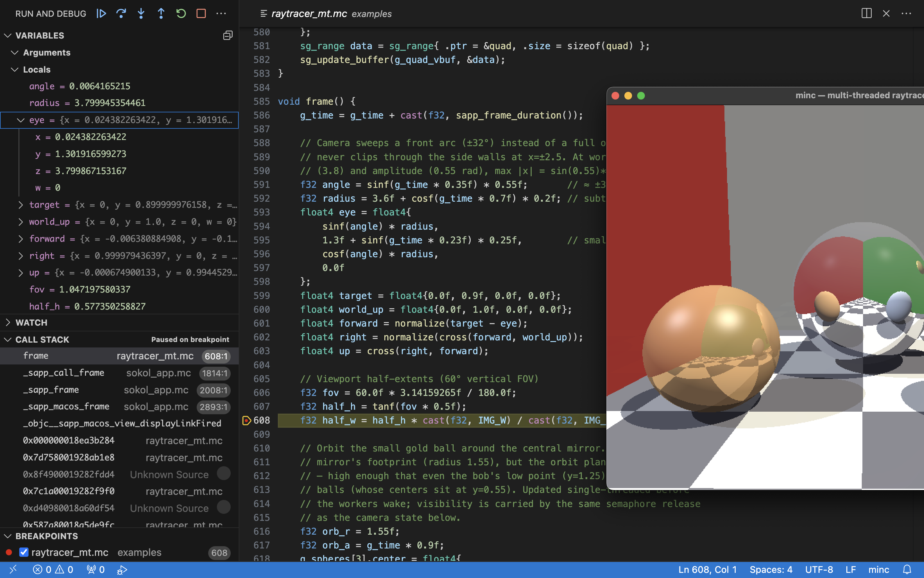Click Spaces: 4 indentation setting
Screen dimensions: 924x578
[771, 570]
